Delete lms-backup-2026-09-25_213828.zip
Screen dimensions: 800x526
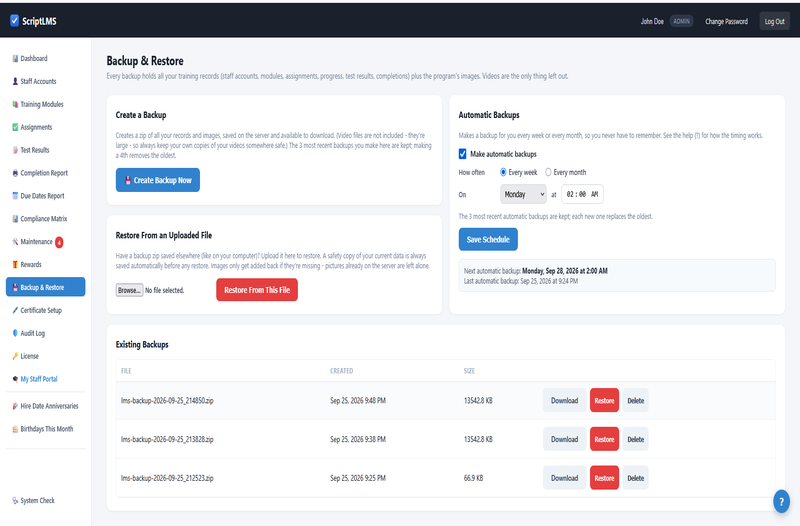(635, 439)
